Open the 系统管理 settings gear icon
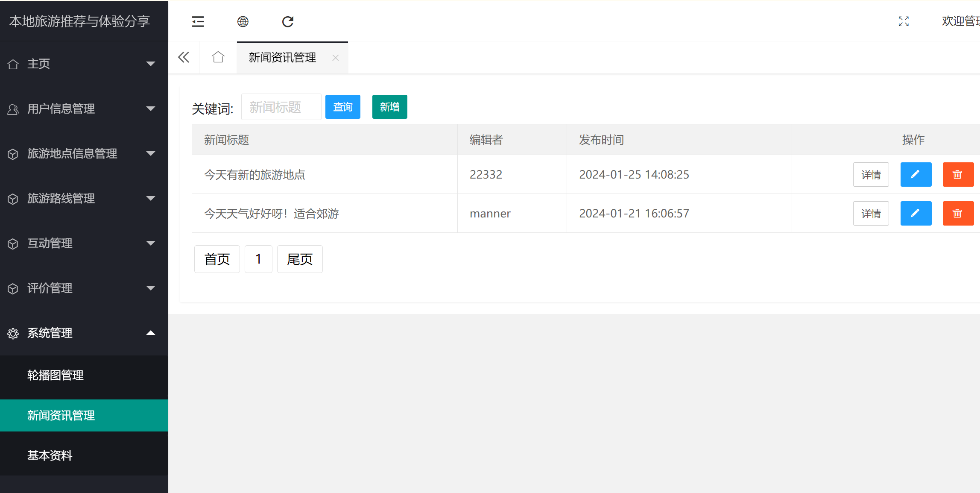 (x=13, y=334)
